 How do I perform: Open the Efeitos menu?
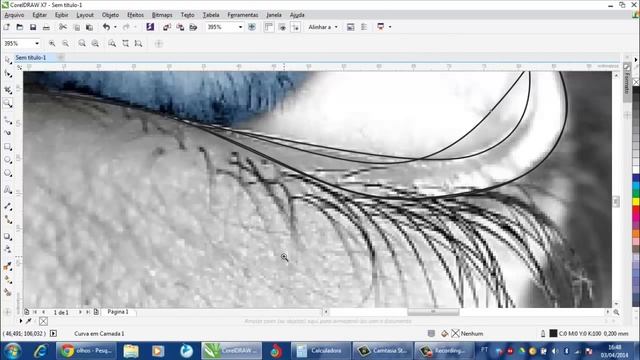[x=135, y=15]
